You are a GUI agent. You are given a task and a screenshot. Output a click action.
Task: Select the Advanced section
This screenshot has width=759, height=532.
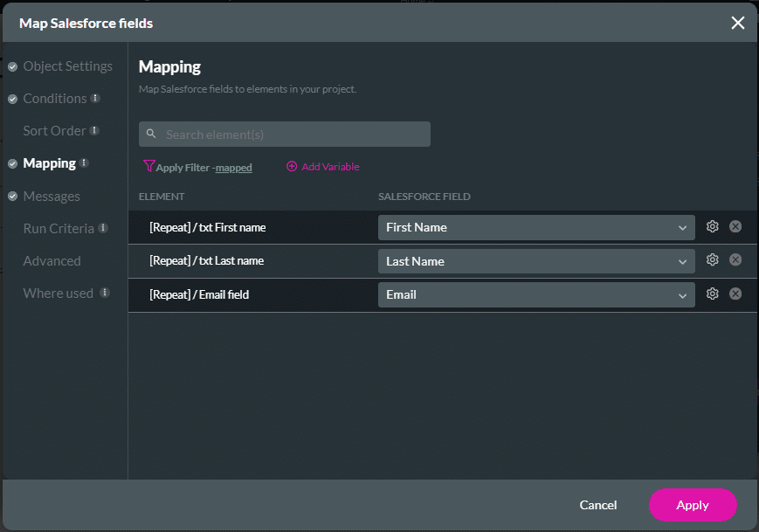pyautogui.click(x=52, y=261)
